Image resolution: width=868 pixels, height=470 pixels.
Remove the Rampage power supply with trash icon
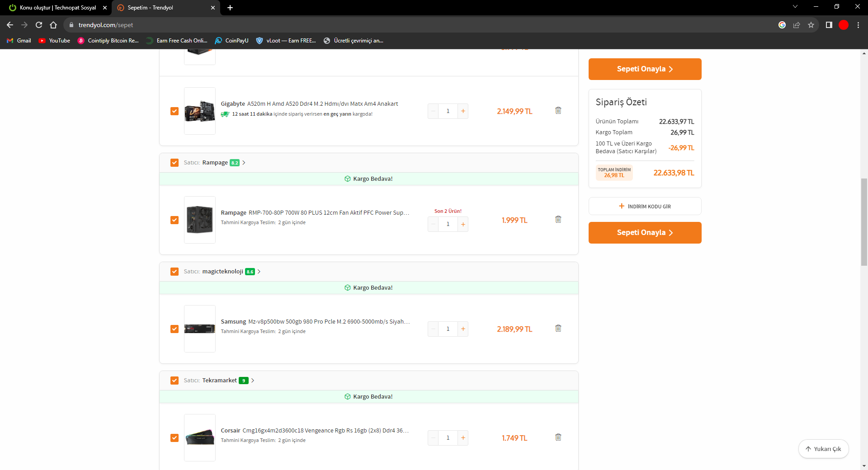(x=558, y=219)
